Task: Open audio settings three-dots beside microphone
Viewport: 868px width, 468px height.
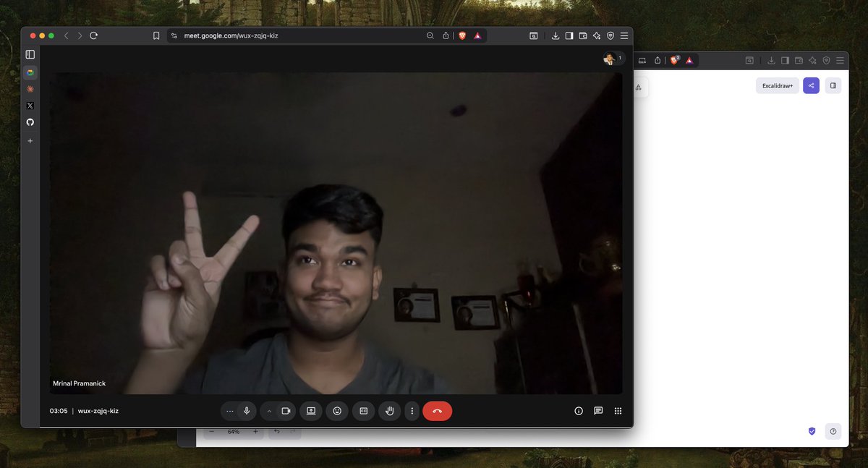Action: (x=230, y=411)
